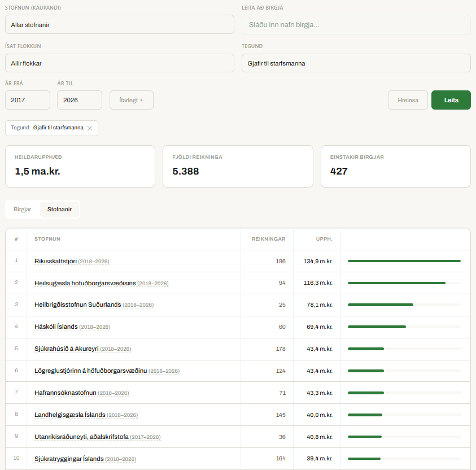
Task: Click the Einstakir birgjar 427 card
Action: click(x=396, y=166)
